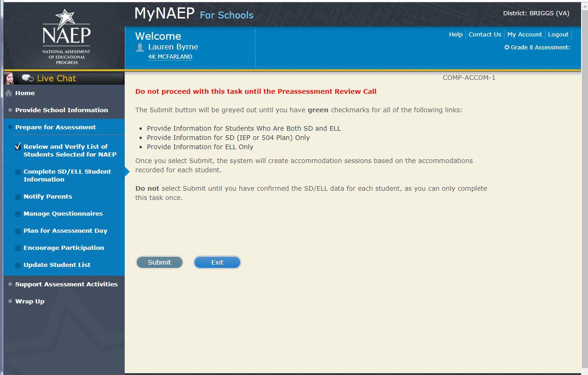Open Plan for Assessment Day task
The width and height of the screenshot is (588, 375).
coord(65,230)
